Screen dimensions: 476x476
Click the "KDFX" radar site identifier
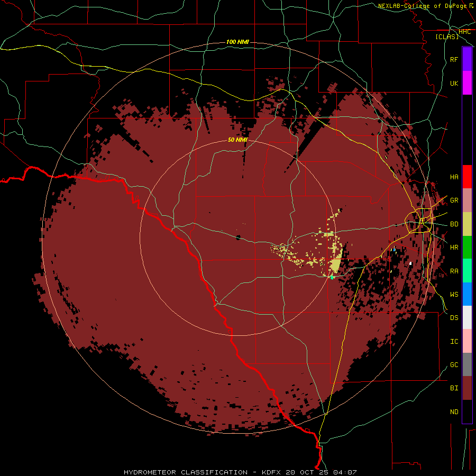271,472
